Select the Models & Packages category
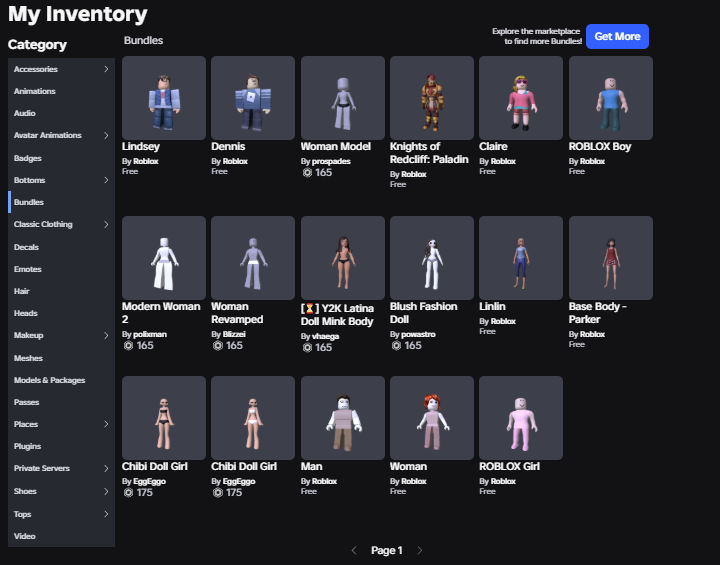The image size is (720, 565). [61, 380]
